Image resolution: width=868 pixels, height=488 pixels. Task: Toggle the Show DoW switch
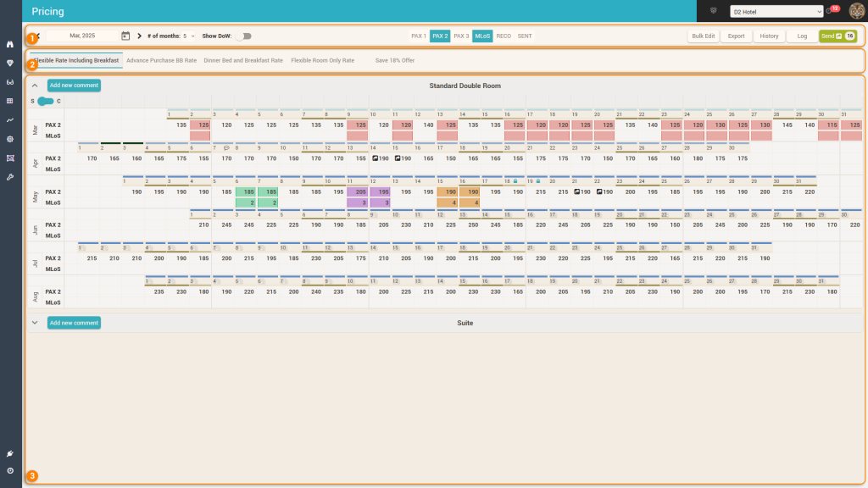pos(244,36)
